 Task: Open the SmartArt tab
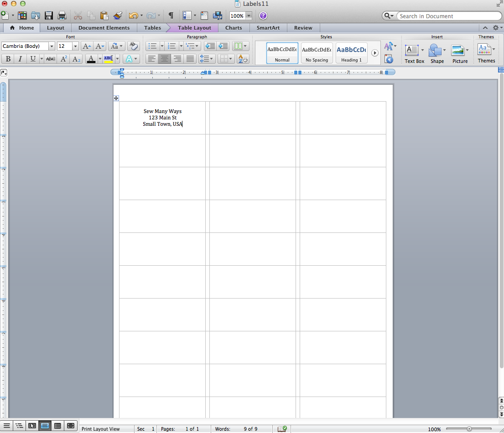click(x=268, y=28)
